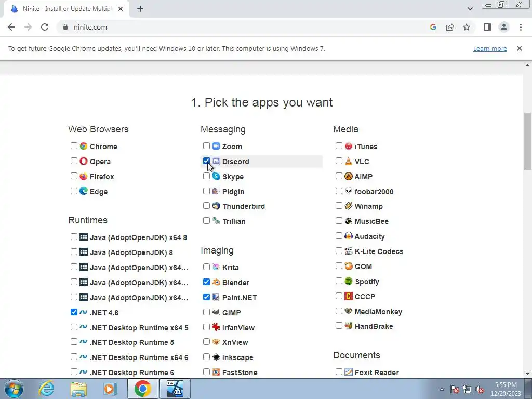Open Chrome profile avatar icon
Screen dimensions: 532x399
point(504,27)
